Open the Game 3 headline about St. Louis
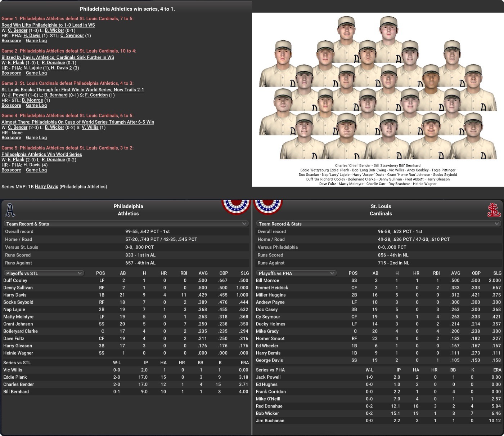This screenshot has height=436, width=504. 73,90
